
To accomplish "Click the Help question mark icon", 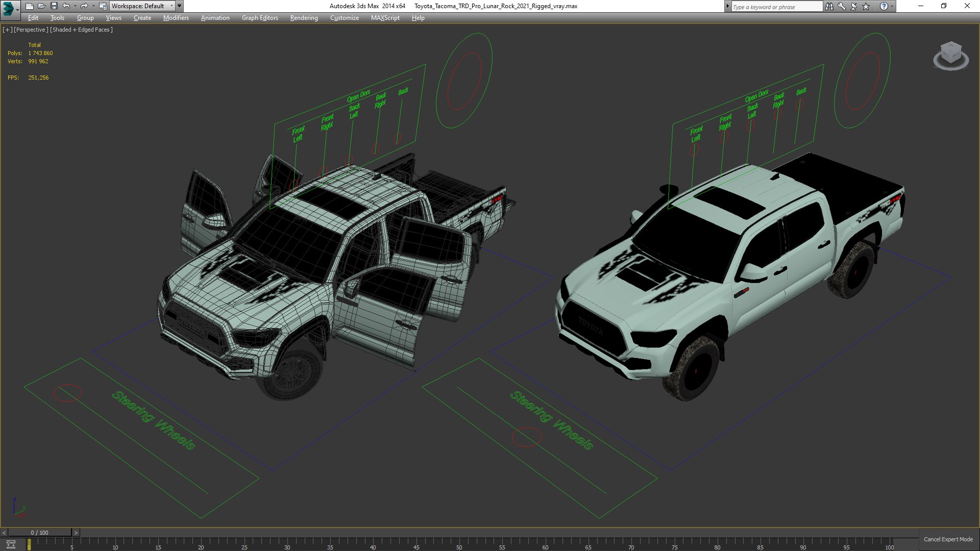I will tap(884, 6).
